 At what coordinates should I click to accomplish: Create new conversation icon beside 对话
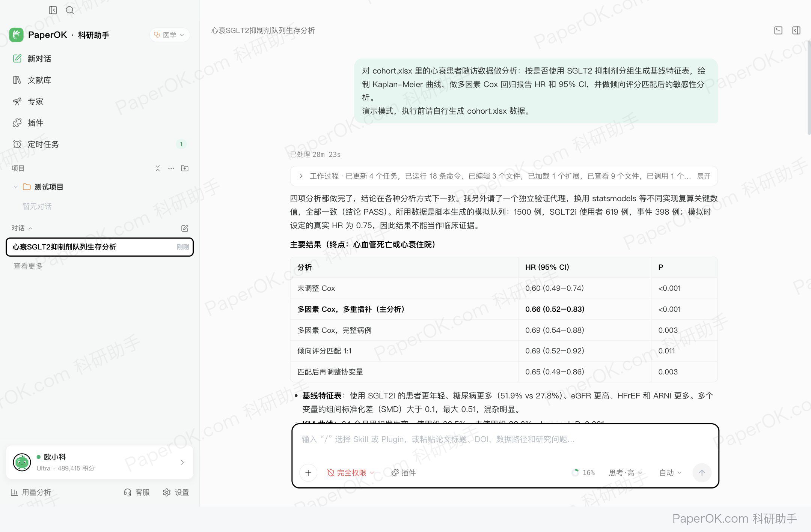(x=185, y=228)
